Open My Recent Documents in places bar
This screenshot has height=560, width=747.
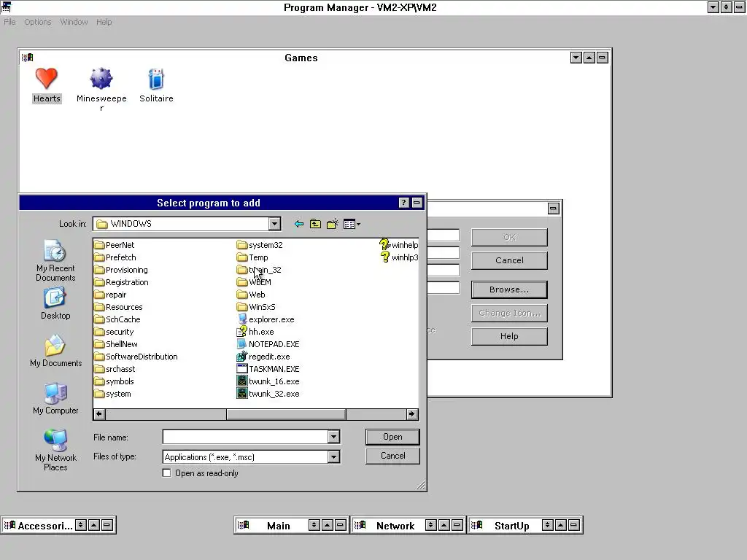click(x=55, y=261)
